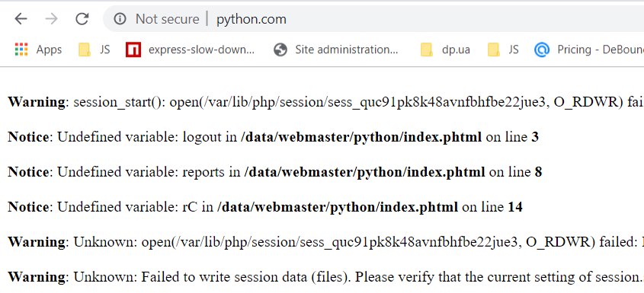644x293 pixels.
Task: Click the 'Apps' bookmark label
Action: point(49,49)
